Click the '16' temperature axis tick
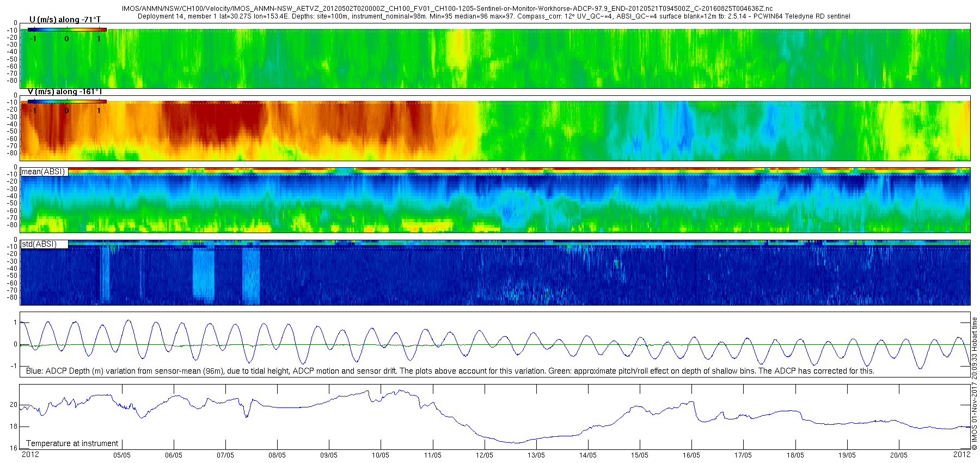This screenshot has width=980, height=463. [14, 448]
